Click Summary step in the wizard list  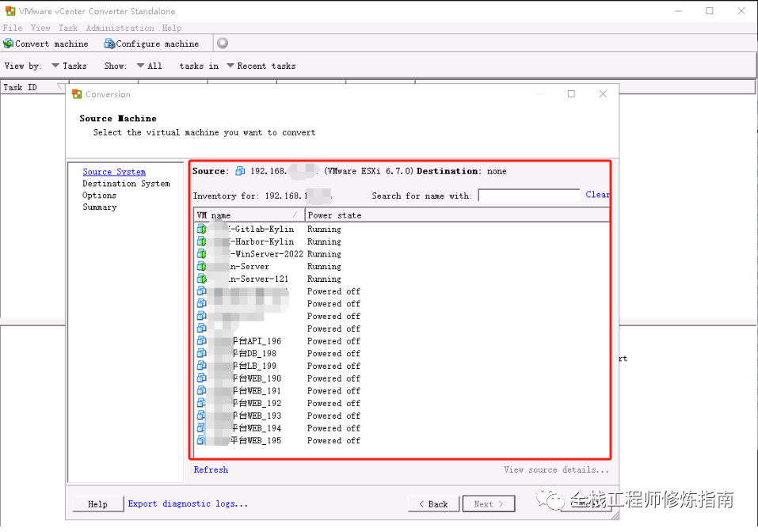tap(99, 207)
